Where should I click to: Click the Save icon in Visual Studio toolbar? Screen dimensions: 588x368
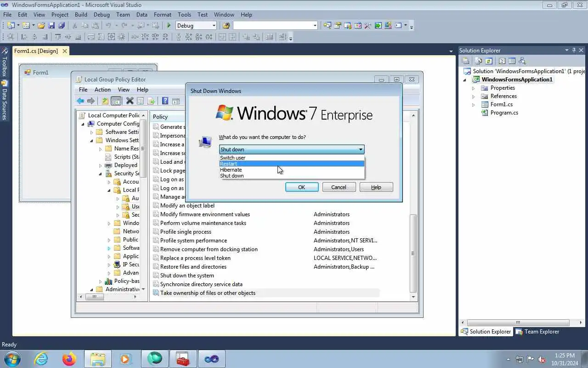click(x=51, y=26)
